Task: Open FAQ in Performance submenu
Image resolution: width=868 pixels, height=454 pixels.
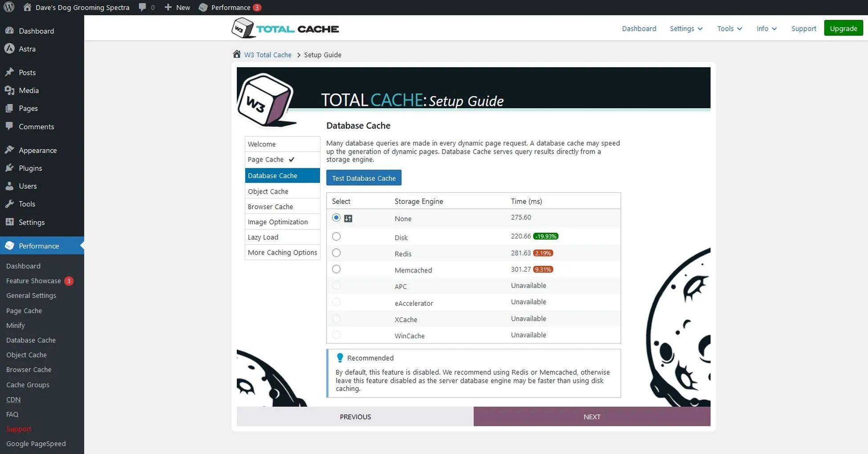Action: coord(12,414)
